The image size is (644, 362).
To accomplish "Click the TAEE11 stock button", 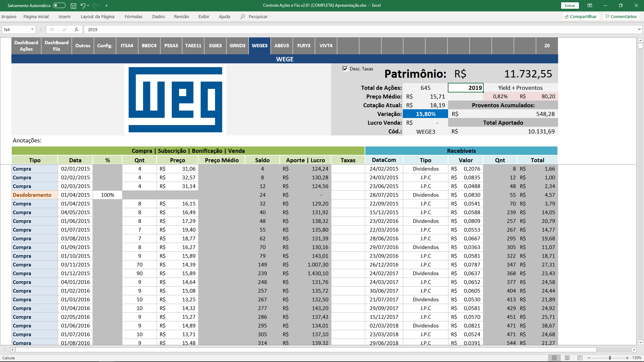I will [x=193, y=46].
